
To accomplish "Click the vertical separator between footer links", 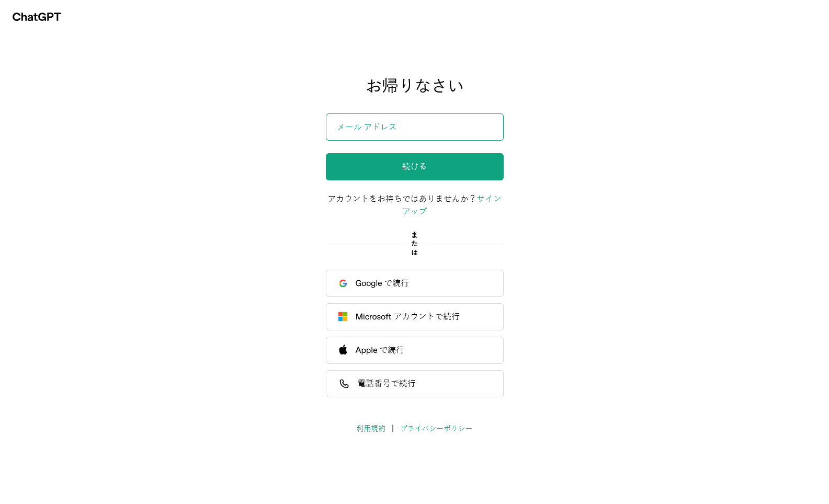I will 393,429.
